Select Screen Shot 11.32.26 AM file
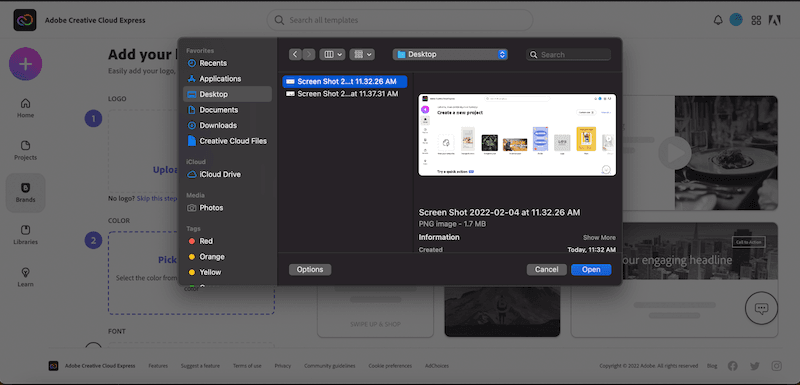The width and height of the screenshot is (800, 385). [x=345, y=82]
